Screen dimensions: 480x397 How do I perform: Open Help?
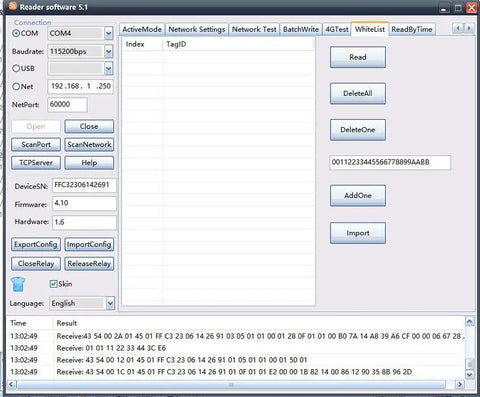tap(89, 163)
